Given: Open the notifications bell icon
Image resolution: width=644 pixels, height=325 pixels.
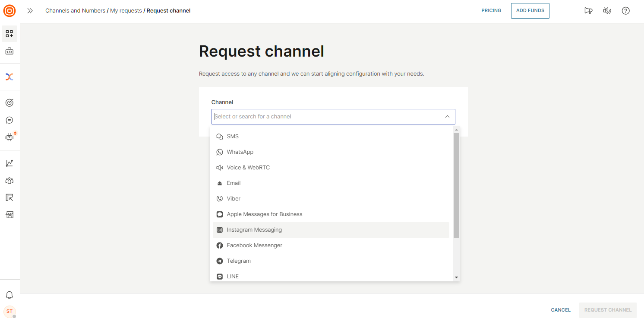Looking at the screenshot, I should click(x=9, y=295).
